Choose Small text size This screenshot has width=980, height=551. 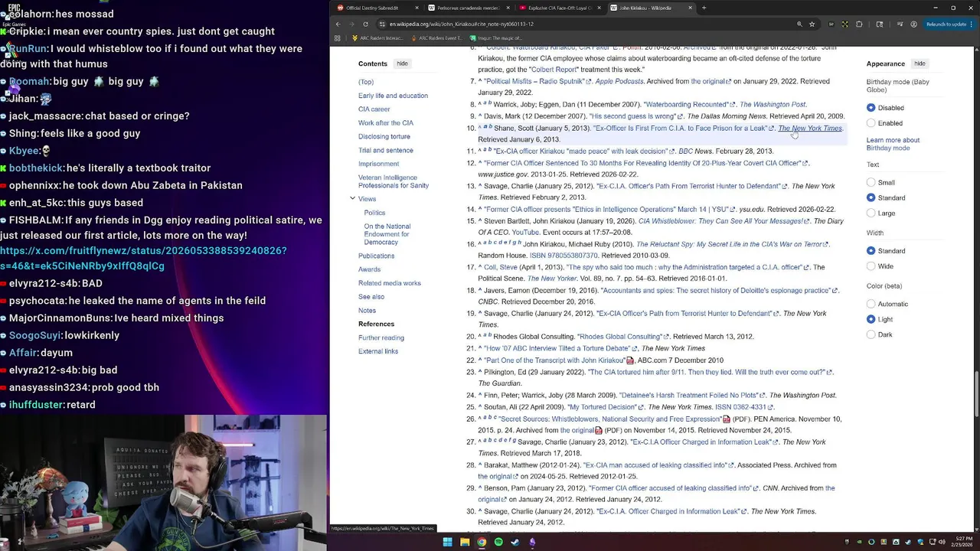tap(871, 183)
